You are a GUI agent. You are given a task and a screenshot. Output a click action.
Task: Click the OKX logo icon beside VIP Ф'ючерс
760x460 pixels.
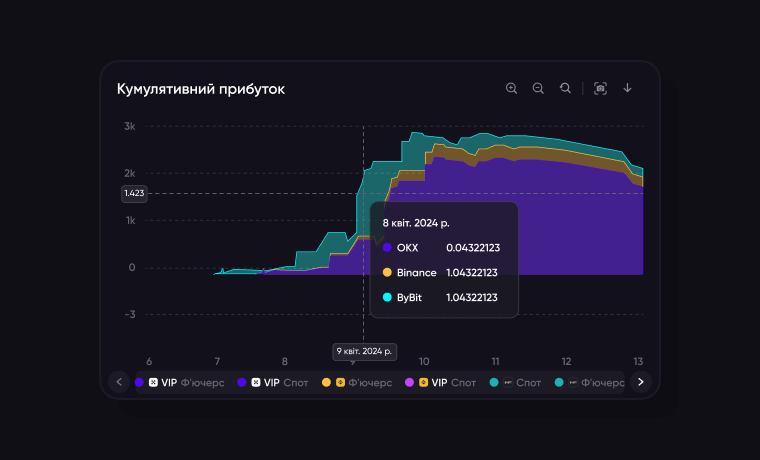pos(153,382)
